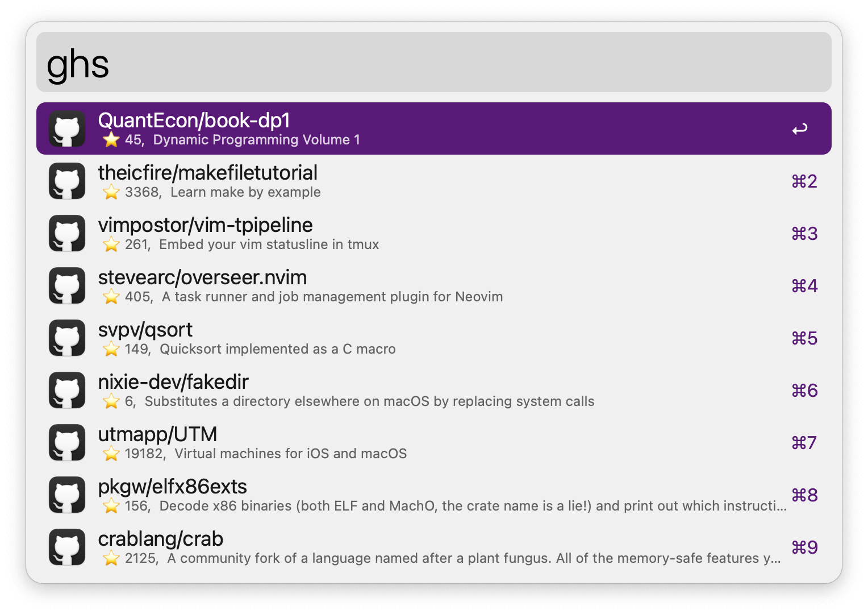Click the GitHub icon next to utmapp/UTM
Viewport: 868px width, 614px height.
tap(67, 443)
